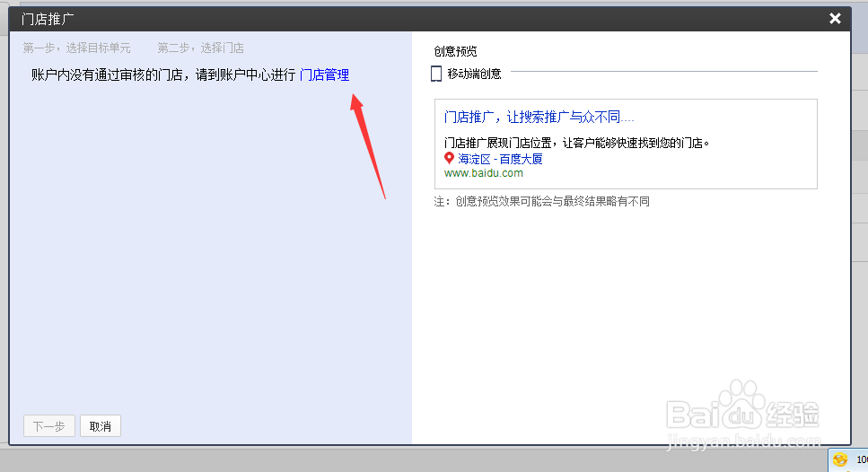Image resolution: width=868 pixels, height=472 pixels.
Task: Close the 门店推广 dialog
Action: point(835,19)
